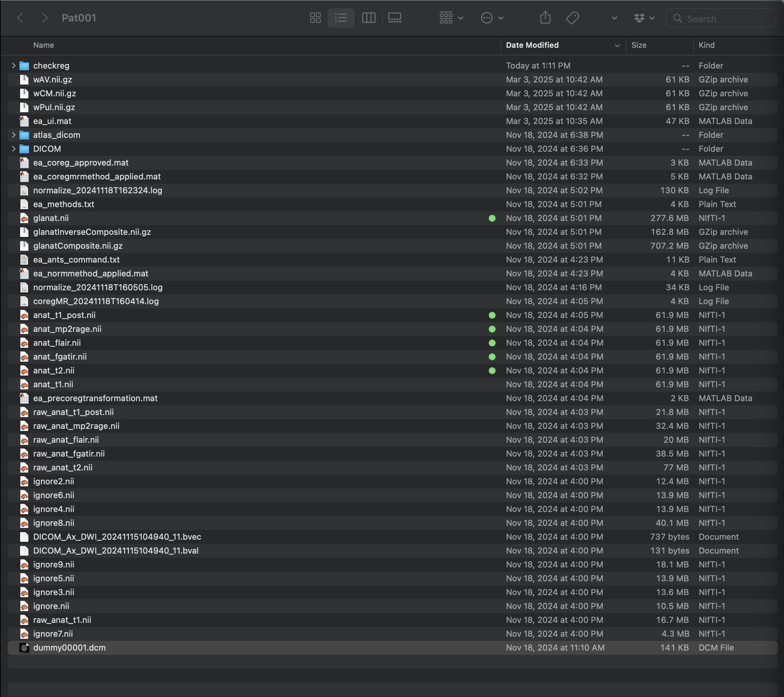Open the group-by dropdown
This screenshot has width=784, height=697.
click(x=451, y=18)
